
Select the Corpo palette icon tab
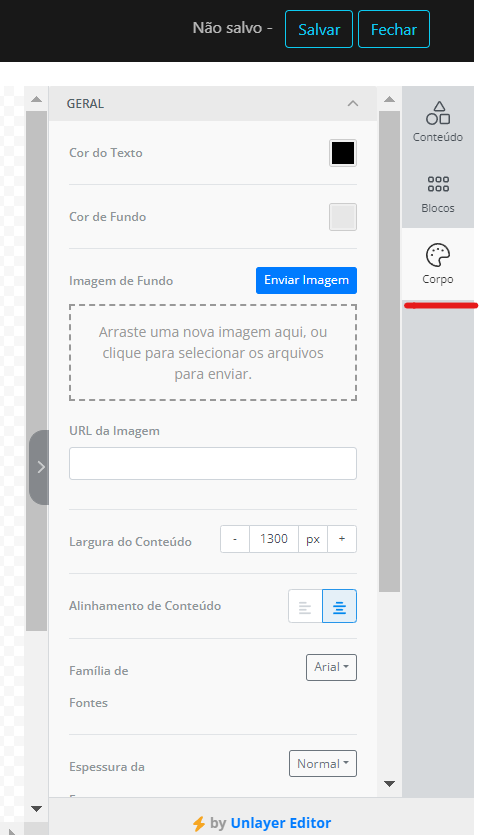coord(437,264)
